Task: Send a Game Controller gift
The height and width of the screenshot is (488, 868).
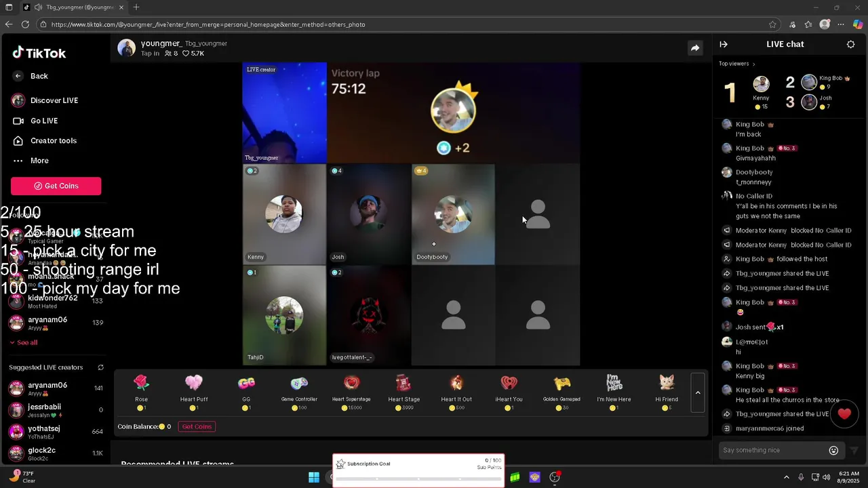Action: point(299,392)
